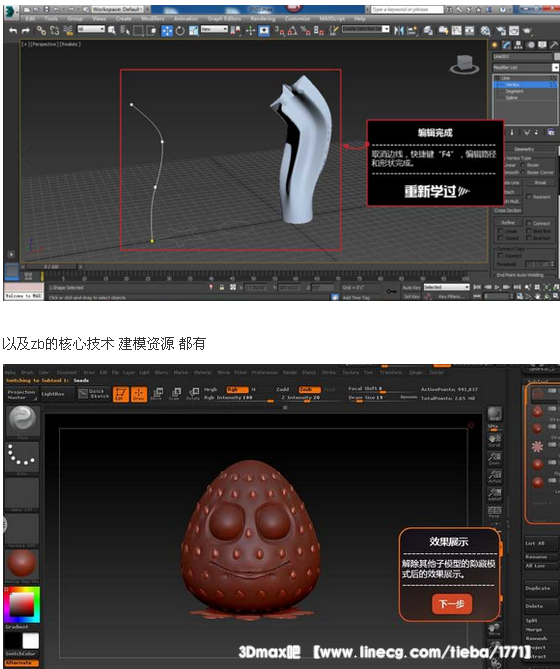The height and width of the screenshot is (669, 560).
Task: Open the Utilities hammer panel tab
Action: 554,45
